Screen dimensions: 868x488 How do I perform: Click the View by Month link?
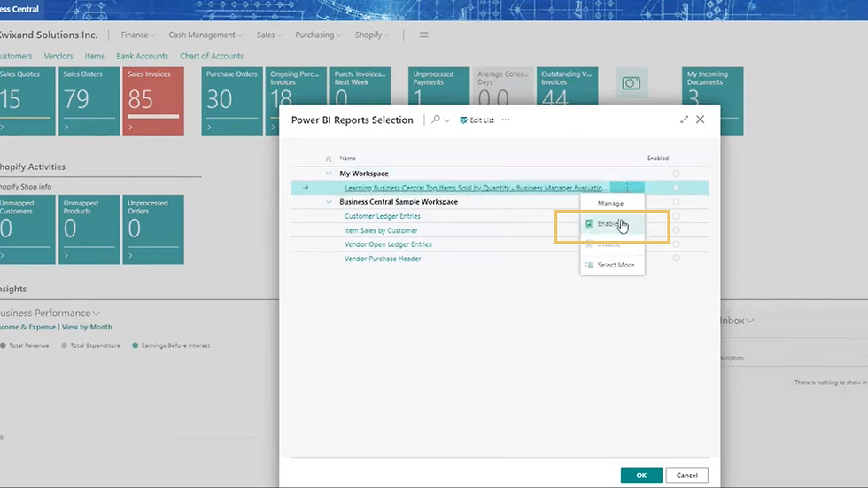click(87, 327)
